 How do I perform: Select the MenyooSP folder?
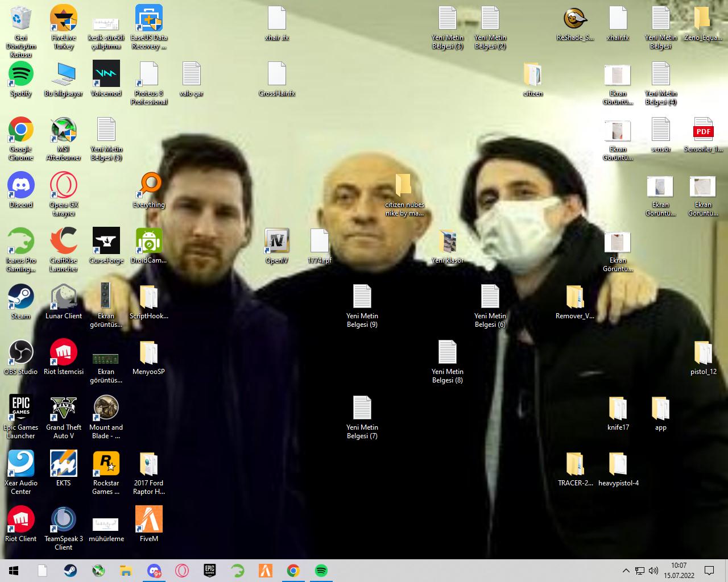click(149, 357)
